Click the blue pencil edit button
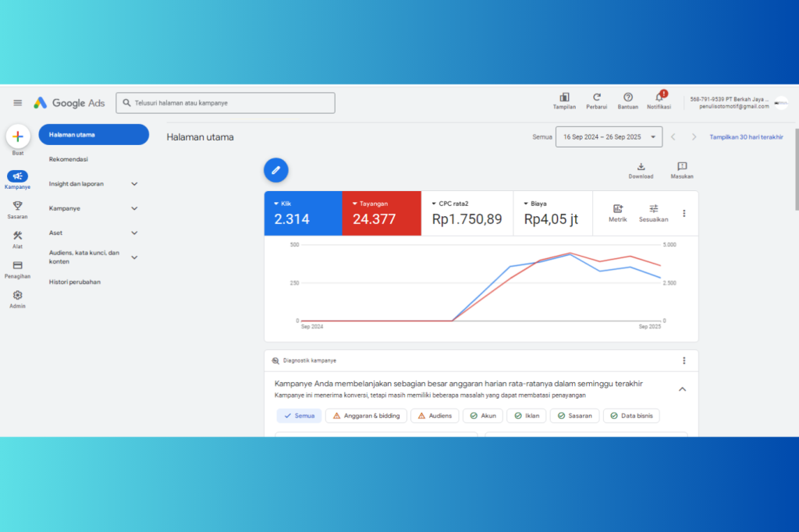The image size is (799, 532). (275, 169)
